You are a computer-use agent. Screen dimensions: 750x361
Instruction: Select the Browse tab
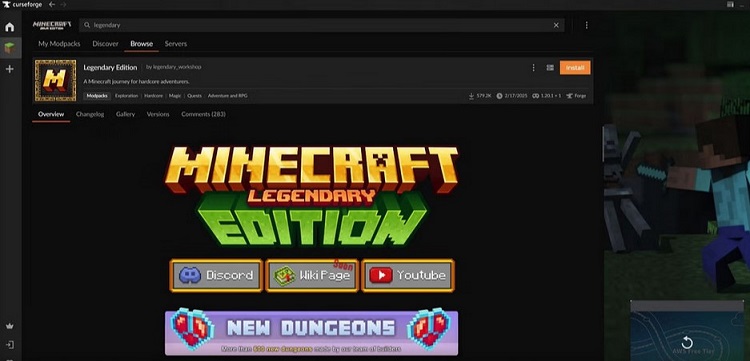coord(142,44)
